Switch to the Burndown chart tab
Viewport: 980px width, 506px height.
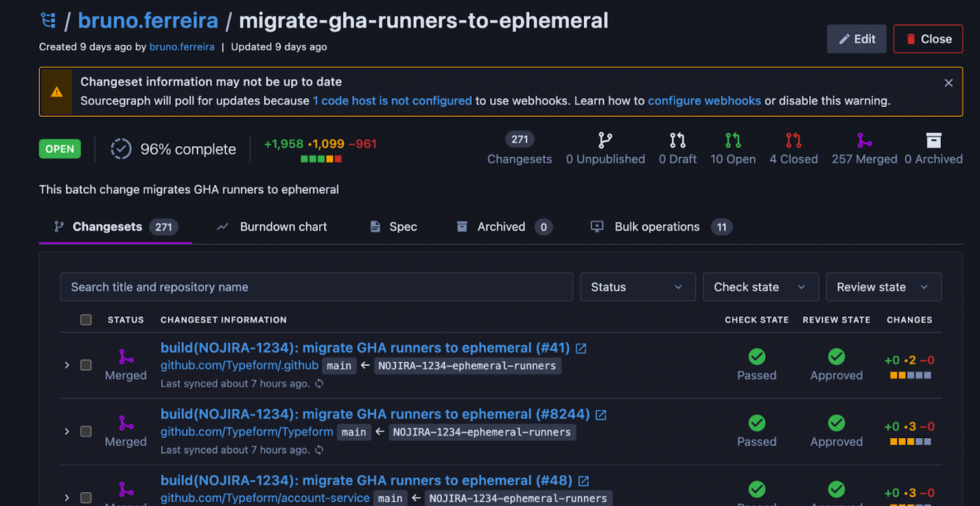pos(272,227)
